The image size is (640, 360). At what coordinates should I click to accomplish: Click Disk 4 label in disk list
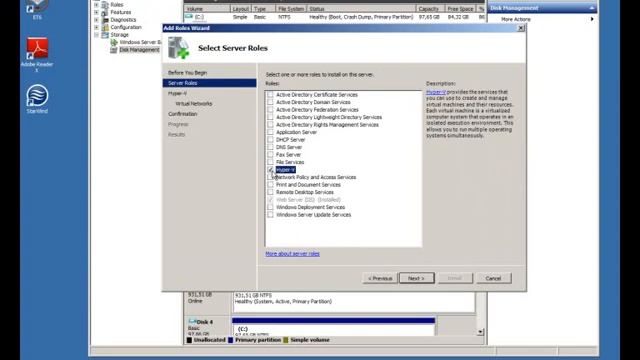pyautogui.click(x=204, y=322)
